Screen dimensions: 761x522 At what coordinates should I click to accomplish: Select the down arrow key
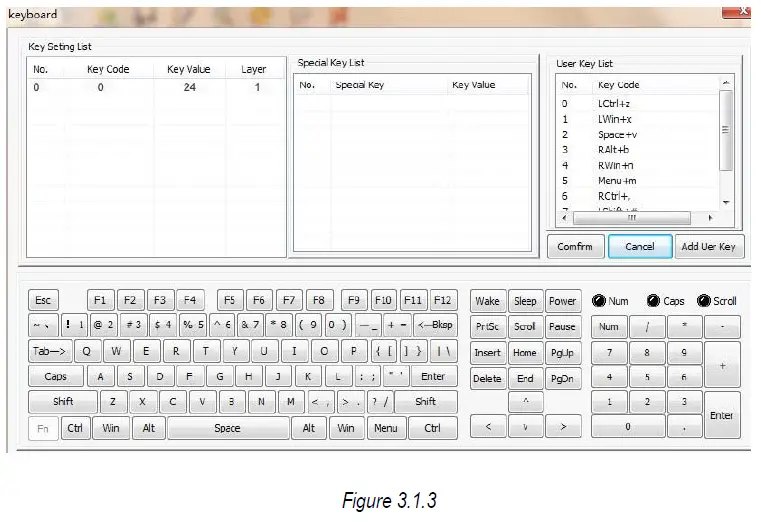[526, 426]
